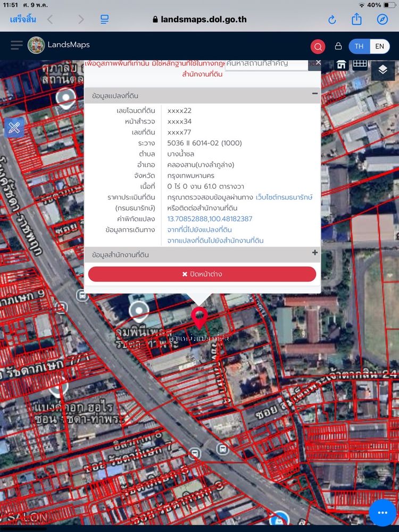Open directions link จากที่นี่ไปยังแปลงที่ดิน
The width and height of the screenshot is (399, 532).
(199, 230)
